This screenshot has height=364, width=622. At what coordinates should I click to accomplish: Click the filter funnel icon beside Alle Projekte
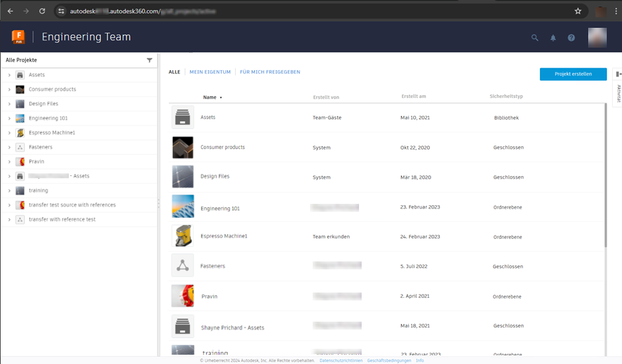tap(150, 60)
